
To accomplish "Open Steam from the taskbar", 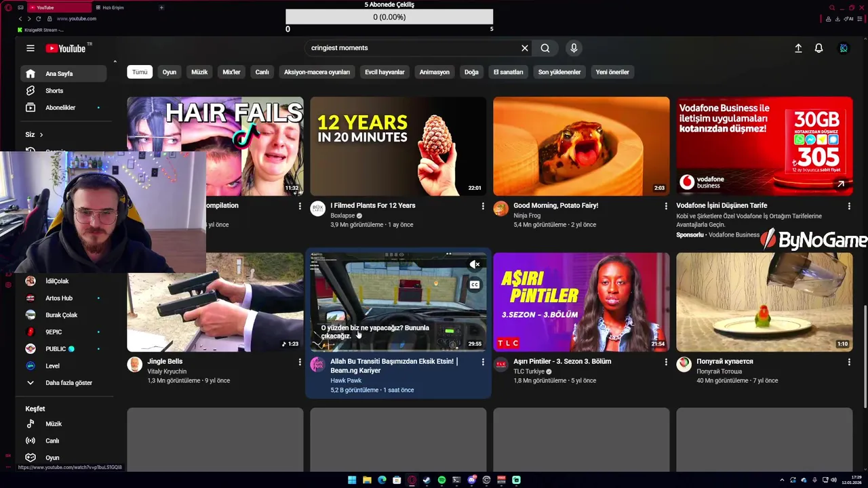I will pos(427,480).
